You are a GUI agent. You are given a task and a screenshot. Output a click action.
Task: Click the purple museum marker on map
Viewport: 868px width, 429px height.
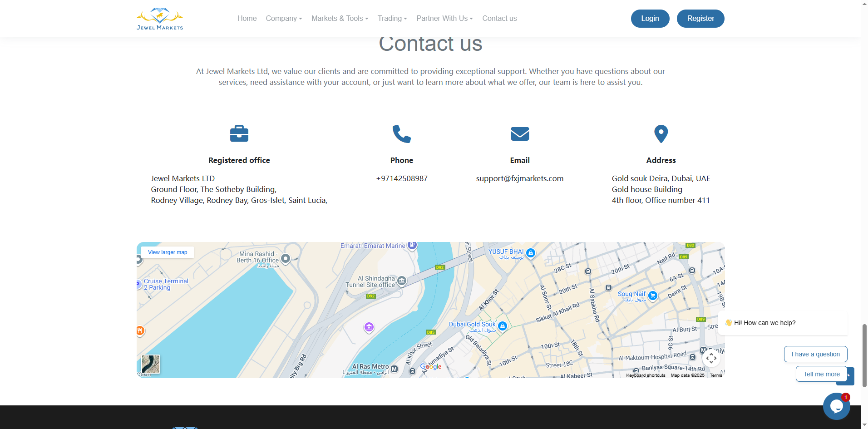369,327
